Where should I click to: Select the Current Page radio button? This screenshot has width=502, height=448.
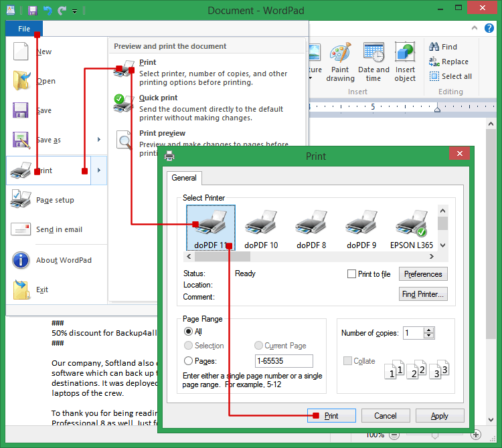coord(258,345)
